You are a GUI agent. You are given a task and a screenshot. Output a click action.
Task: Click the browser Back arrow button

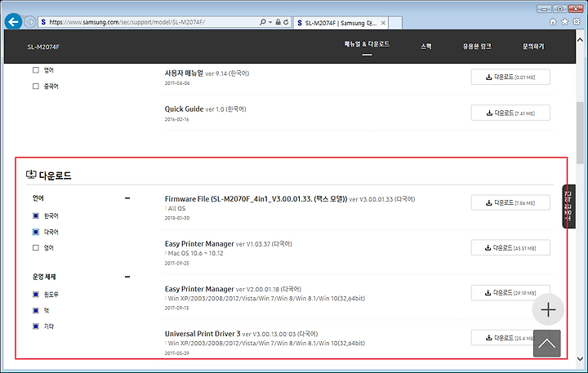(14, 22)
